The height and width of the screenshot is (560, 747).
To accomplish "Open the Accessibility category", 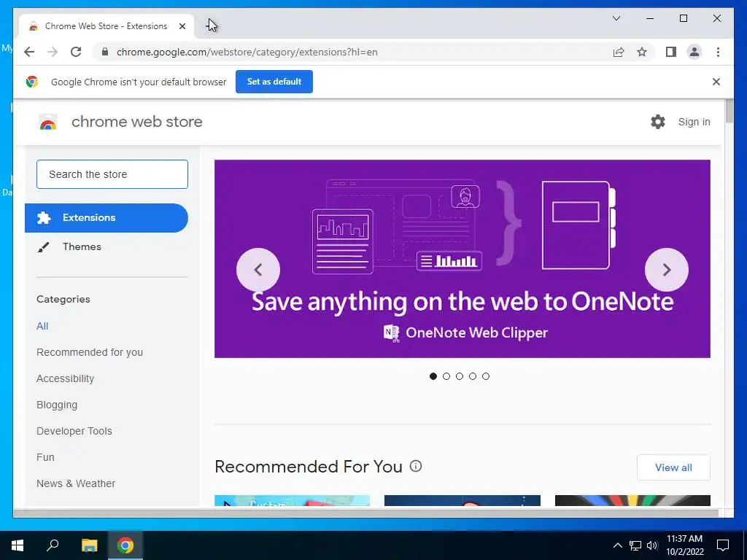I will tap(65, 378).
